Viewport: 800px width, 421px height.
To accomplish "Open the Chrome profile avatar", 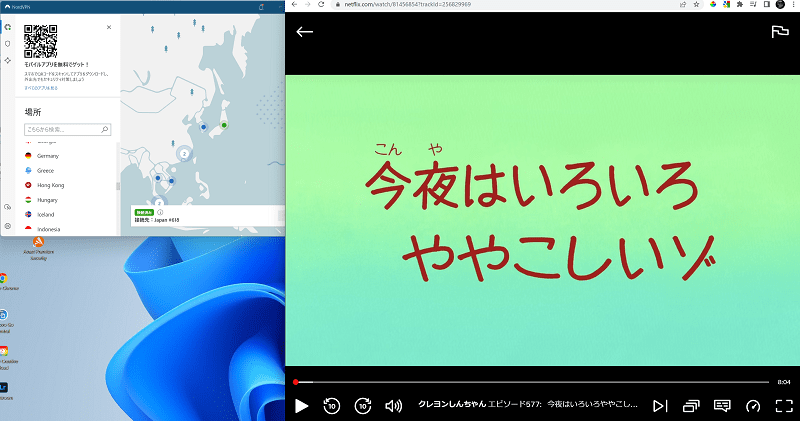I will pos(780,4).
